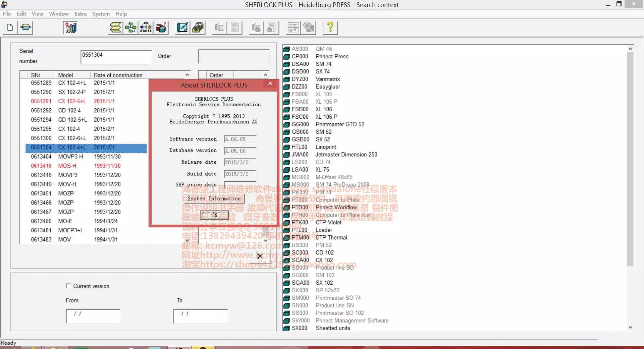Click the up arrow of the product list scrollbar
Image resolution: width=644 pixels, height=349 pixels.
pyautogui.click(x=630, y=49)
